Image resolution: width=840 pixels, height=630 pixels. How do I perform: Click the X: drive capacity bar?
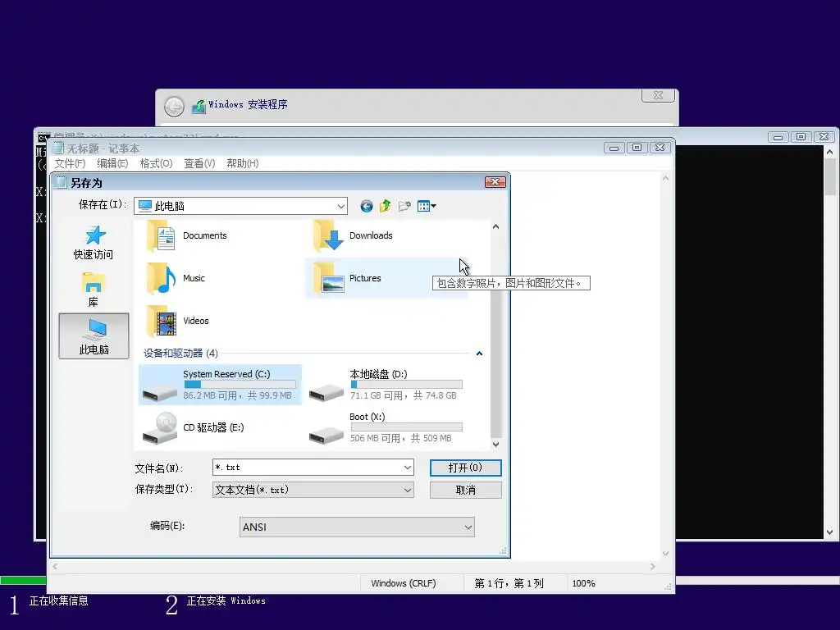[407, 427]
